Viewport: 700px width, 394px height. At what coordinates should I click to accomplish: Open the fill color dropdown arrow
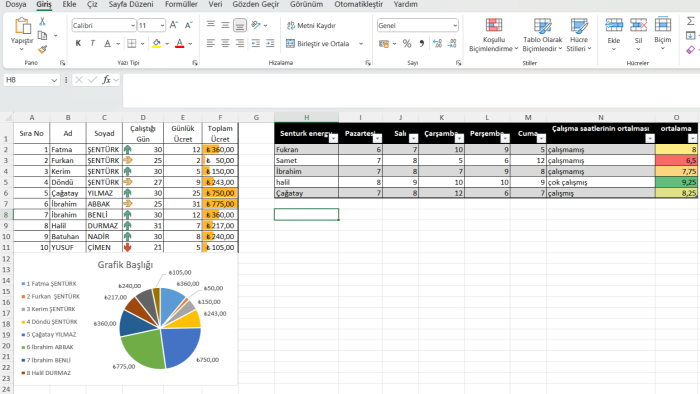point(167,44)
